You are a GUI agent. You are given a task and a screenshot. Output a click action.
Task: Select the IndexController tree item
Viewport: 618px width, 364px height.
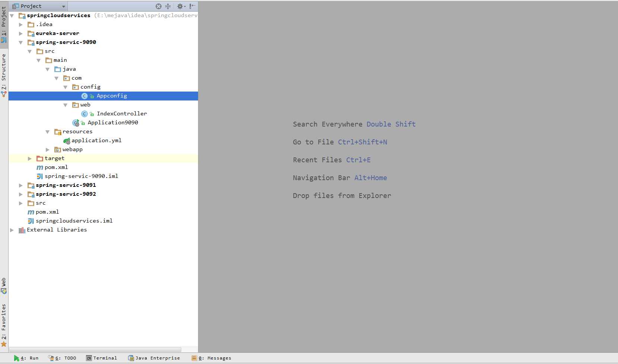pos(122,114)
